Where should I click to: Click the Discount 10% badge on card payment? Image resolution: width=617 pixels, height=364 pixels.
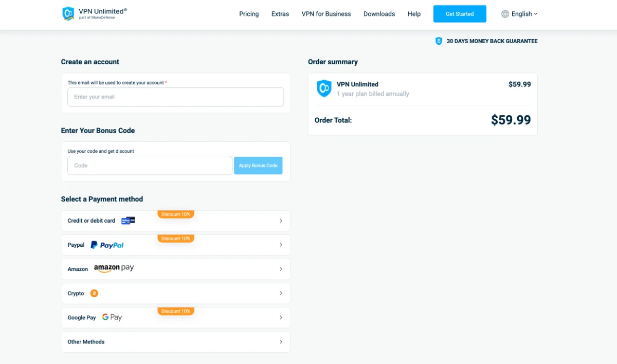[x=176, y=214]
